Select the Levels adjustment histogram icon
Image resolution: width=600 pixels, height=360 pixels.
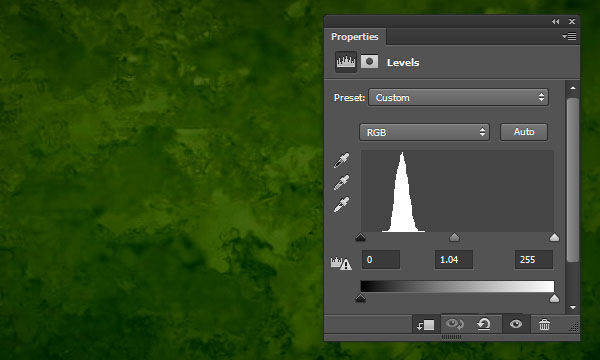pyautogui.click(x=346, y=62)
